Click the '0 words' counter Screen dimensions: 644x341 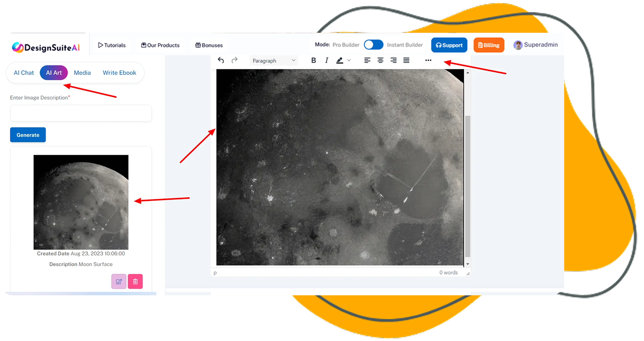pyautogui.click(x=449, y=272)
